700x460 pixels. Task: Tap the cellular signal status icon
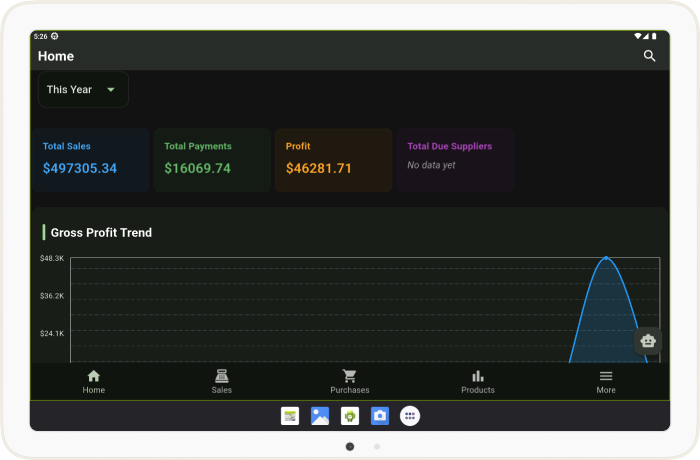click(646, 36)
